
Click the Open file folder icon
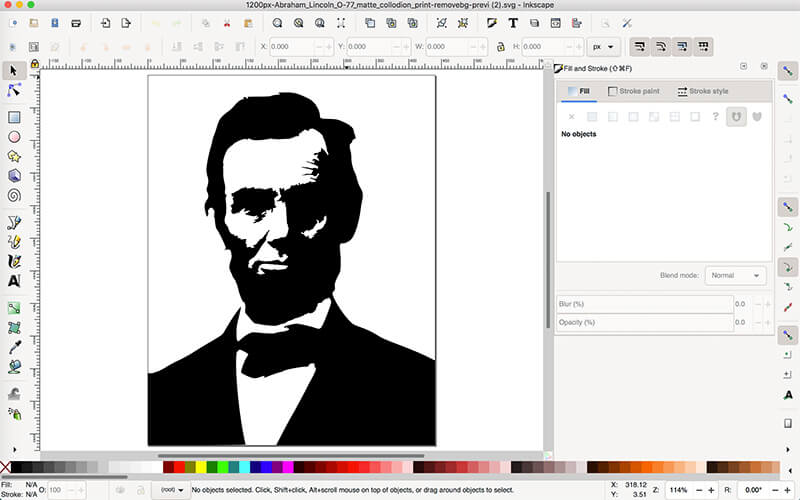[x=34, y=23]
